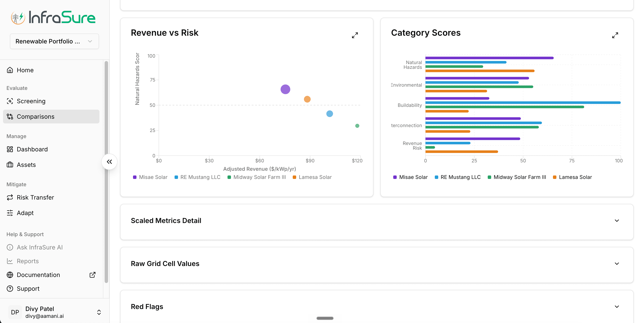The image size is (644, 323).
Task: Collapse sidebar with double-chevron button
Action: click(109, 162)
